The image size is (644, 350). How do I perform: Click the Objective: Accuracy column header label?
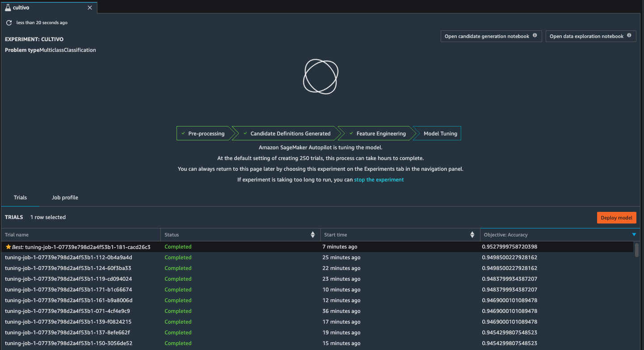tap(505, 235)
